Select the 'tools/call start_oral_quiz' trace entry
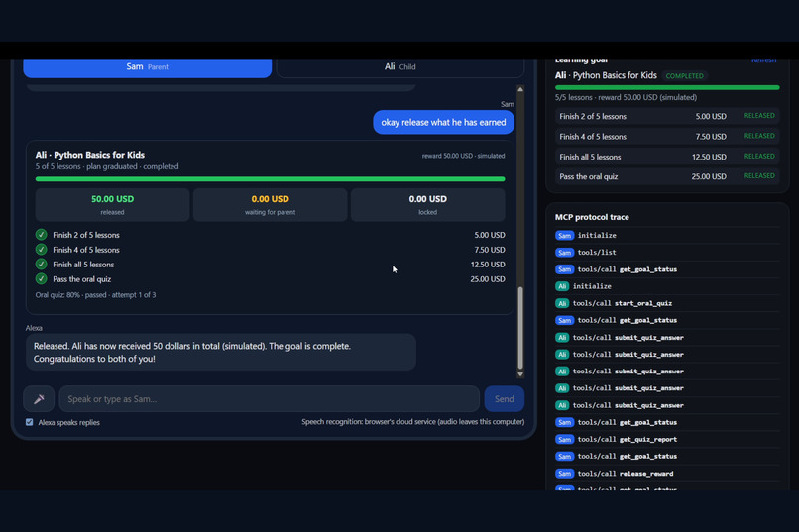This screenshot has height=532, width=799. (623, 303)
